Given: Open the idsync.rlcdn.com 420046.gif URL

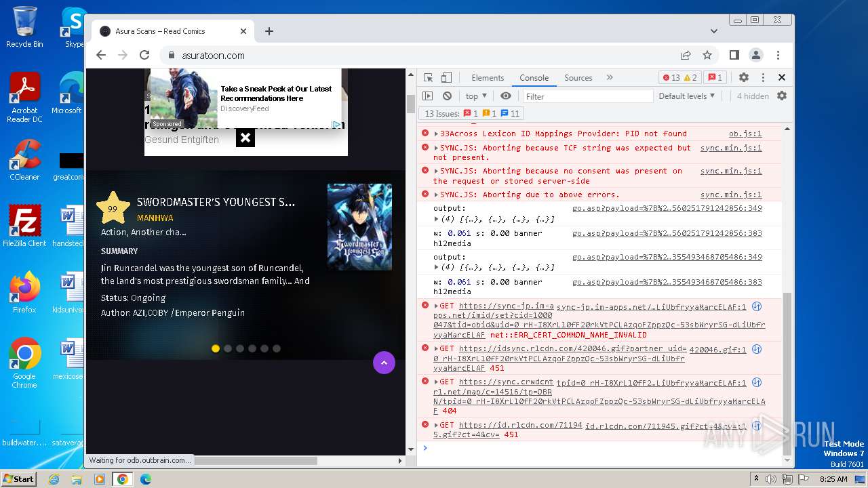Looking at the screenshot, I should pyautogui.click(x=572, y=349).
